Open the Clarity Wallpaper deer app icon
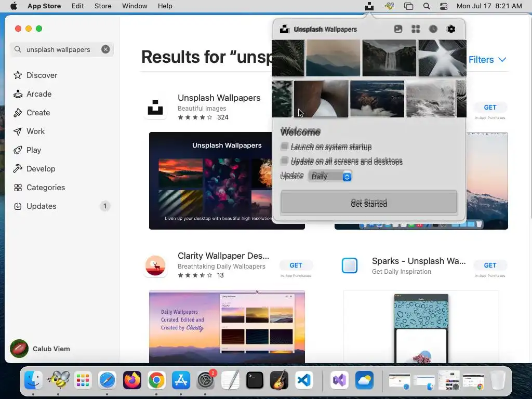 click(155, 265)
